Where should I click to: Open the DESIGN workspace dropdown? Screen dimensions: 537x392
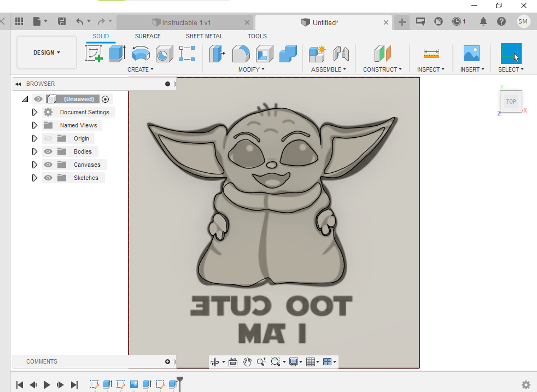point(46,52)
